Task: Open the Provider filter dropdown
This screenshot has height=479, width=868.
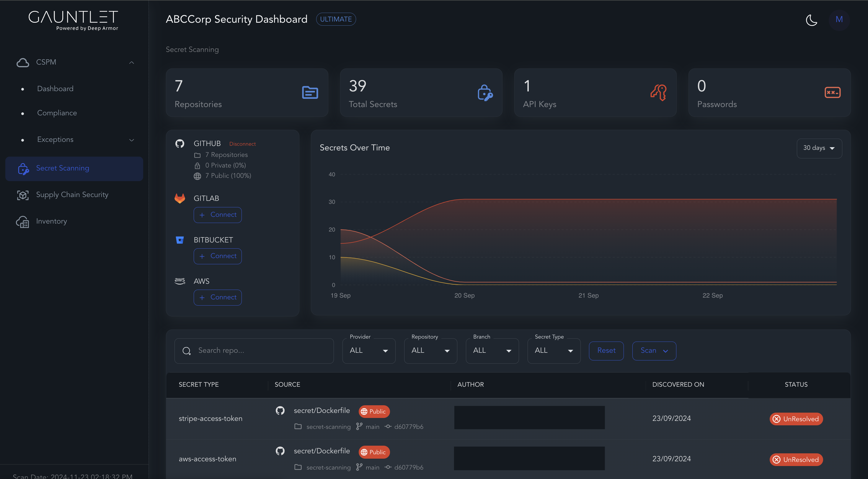Action: (369, 351)
